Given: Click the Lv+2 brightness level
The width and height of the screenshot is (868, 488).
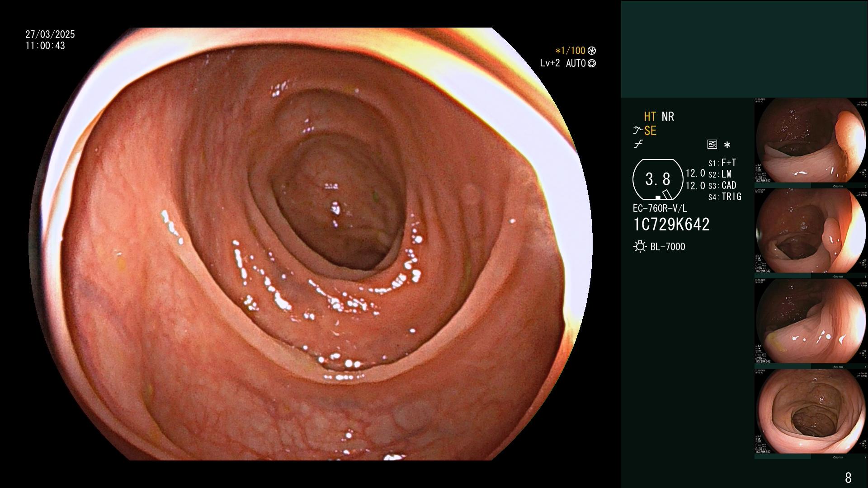Looking at the screenshot, I should [550, 63].
